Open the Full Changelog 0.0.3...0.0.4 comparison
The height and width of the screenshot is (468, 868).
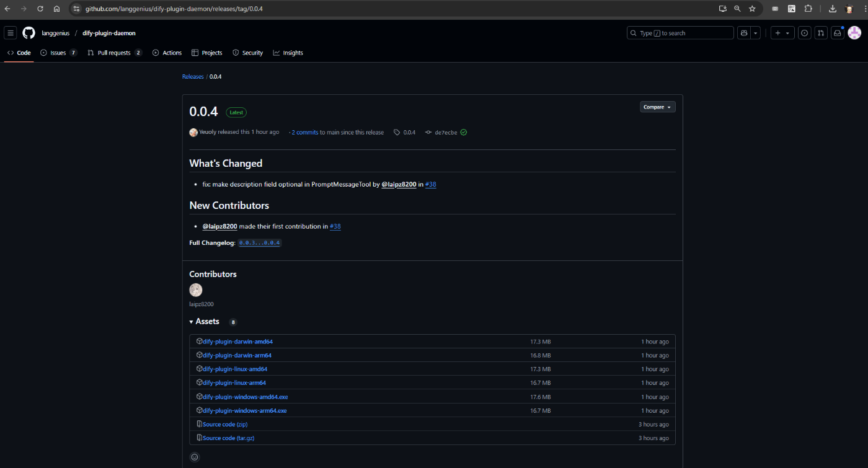tap(259, 242)
